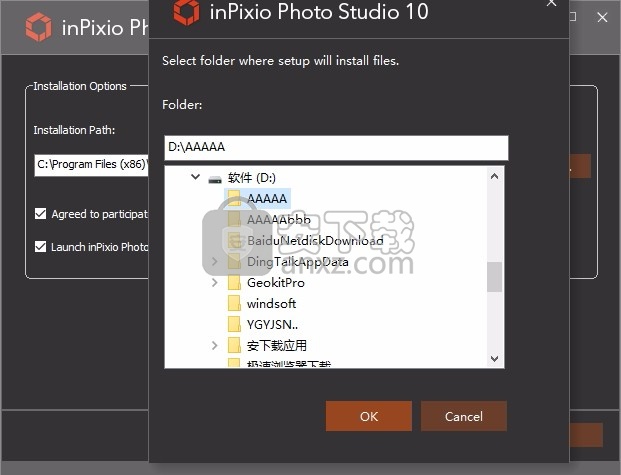Screen dimensions: 621x475
Task: Click the GeokitPro folder icon
Action: pyautogui.click(x=234, y=282)
